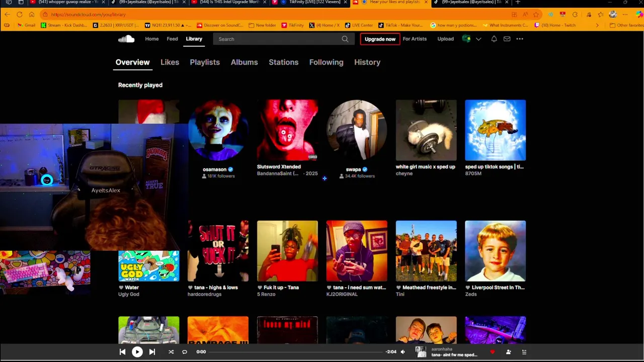Open the Meathead freestyle cover
Viewport: 644px width, 362px height.
426,250
